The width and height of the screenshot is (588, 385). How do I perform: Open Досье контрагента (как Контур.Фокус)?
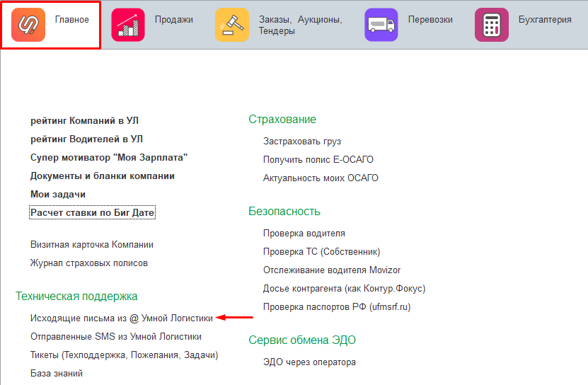tap(345, 289)
